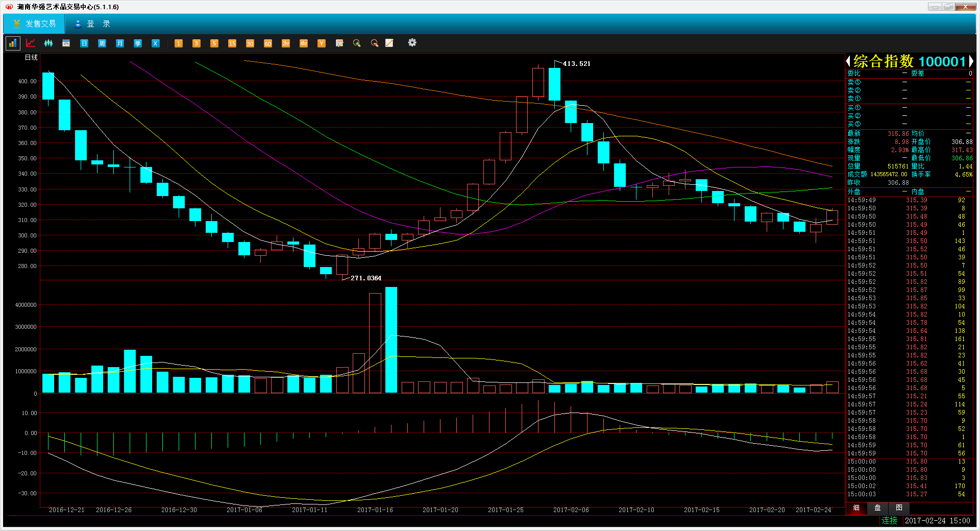Select the quarterly (季) period icon
980x531 pixels.
pyautogui.click(x=138, y=43)
